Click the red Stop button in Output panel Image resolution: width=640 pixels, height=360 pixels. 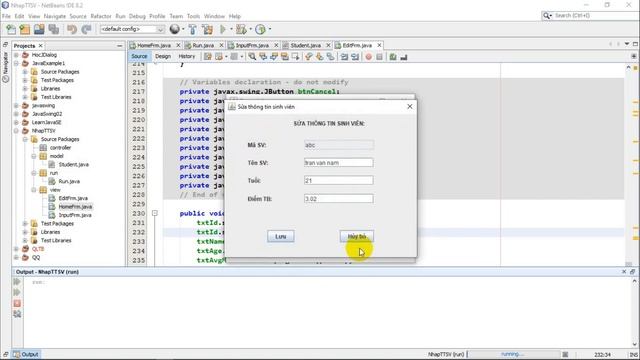[17, 303]
